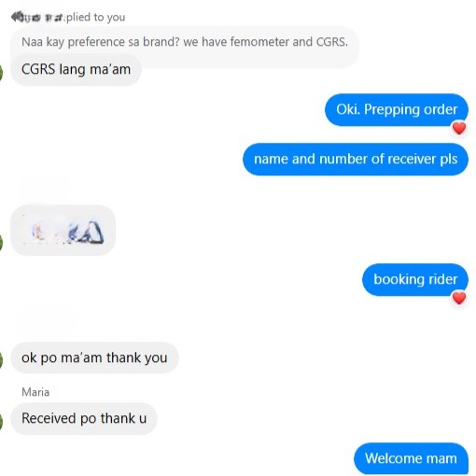
Task: Click avatar next to "Received po thank u"
Action: tap(1, 421)
